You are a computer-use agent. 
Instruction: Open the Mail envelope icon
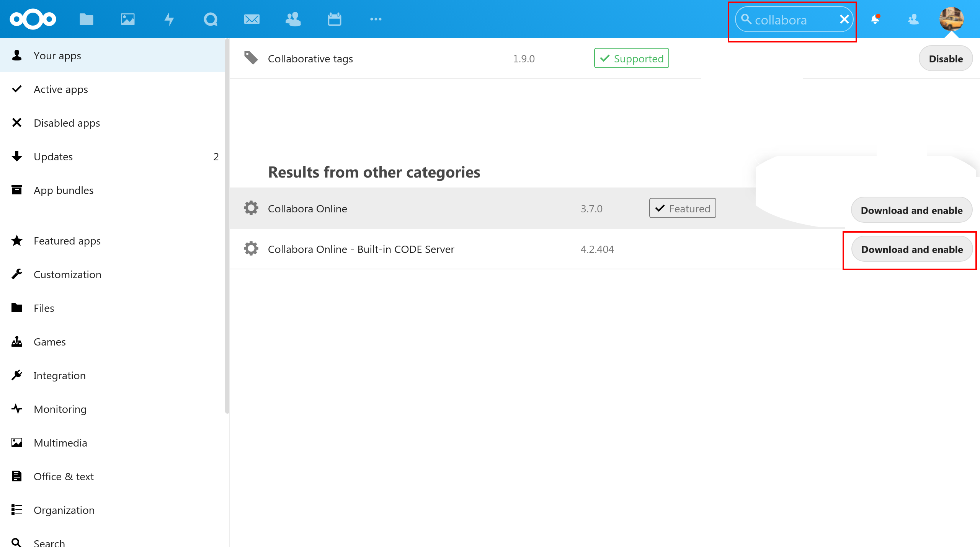click(x=252, y=19)
